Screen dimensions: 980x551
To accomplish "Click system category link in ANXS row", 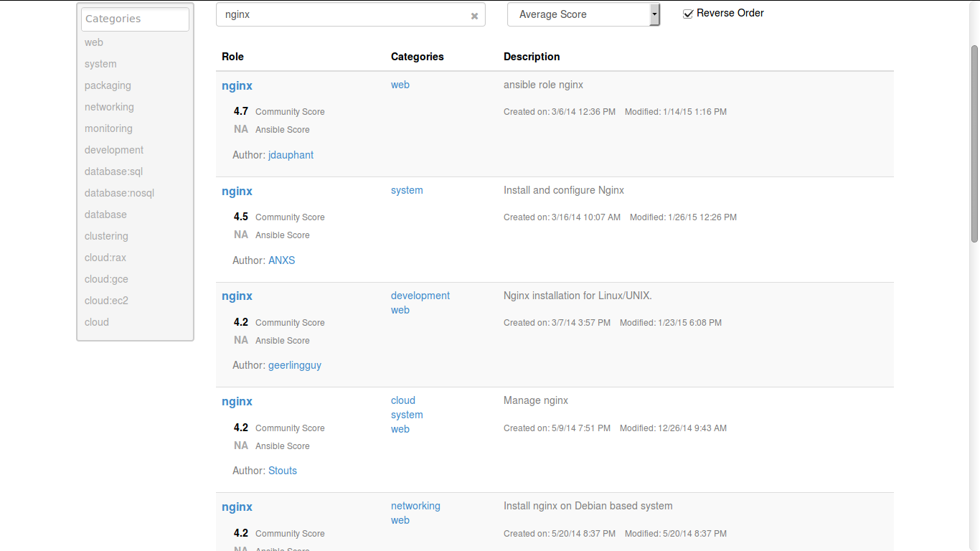I will (x=407, y=190).
